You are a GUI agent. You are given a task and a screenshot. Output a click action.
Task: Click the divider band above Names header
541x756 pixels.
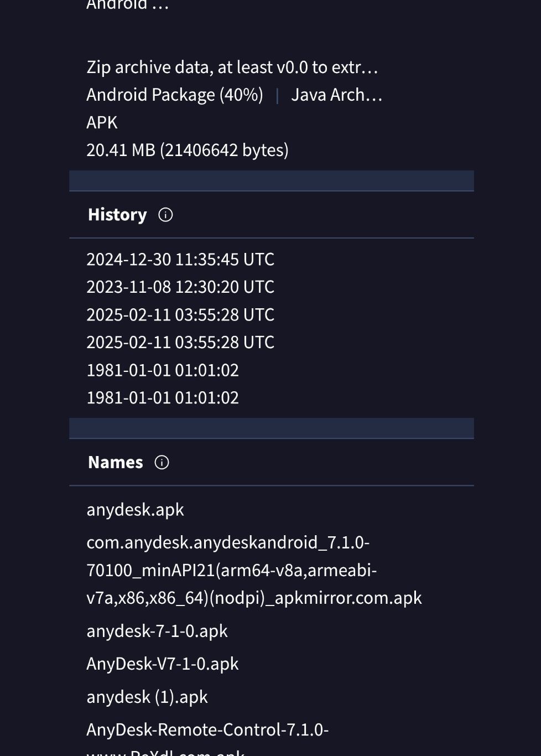(272, 428)
